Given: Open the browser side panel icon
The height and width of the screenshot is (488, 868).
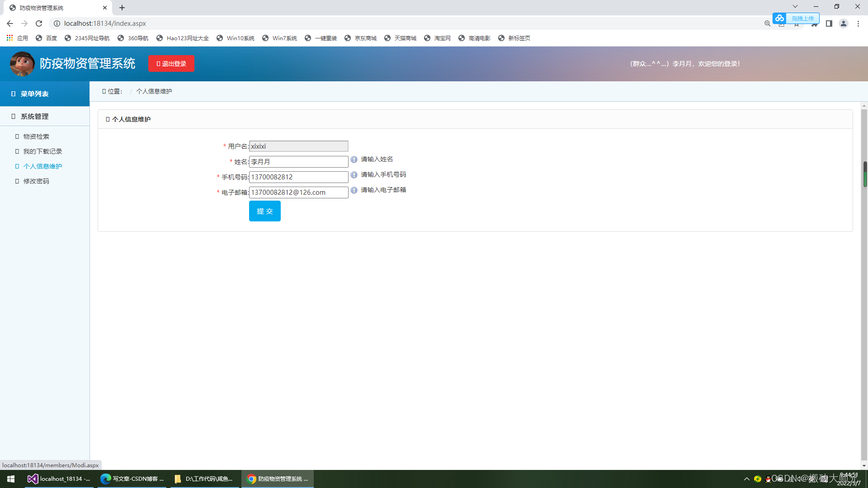Looking at the screenshot, I should [829, 23].
